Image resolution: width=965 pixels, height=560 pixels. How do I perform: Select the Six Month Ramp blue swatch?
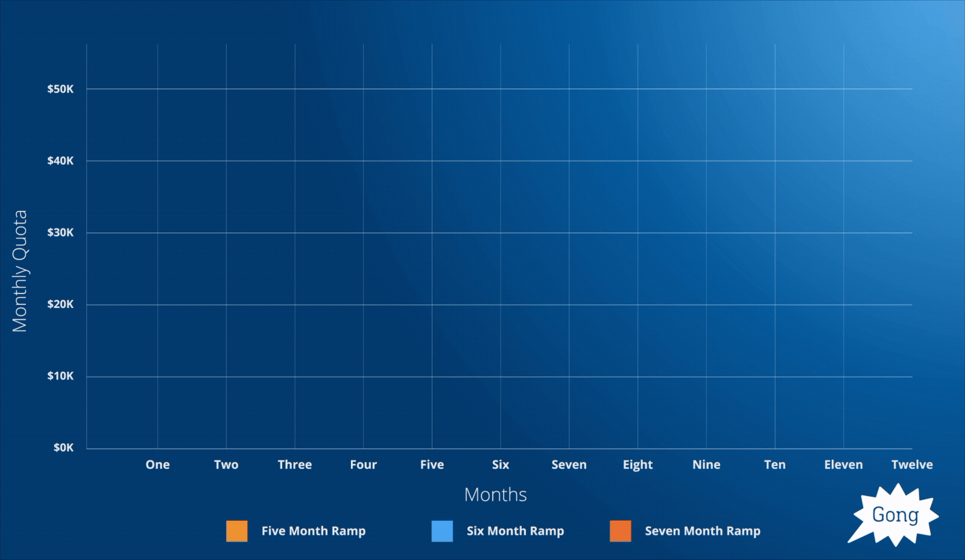click(442, 531)
